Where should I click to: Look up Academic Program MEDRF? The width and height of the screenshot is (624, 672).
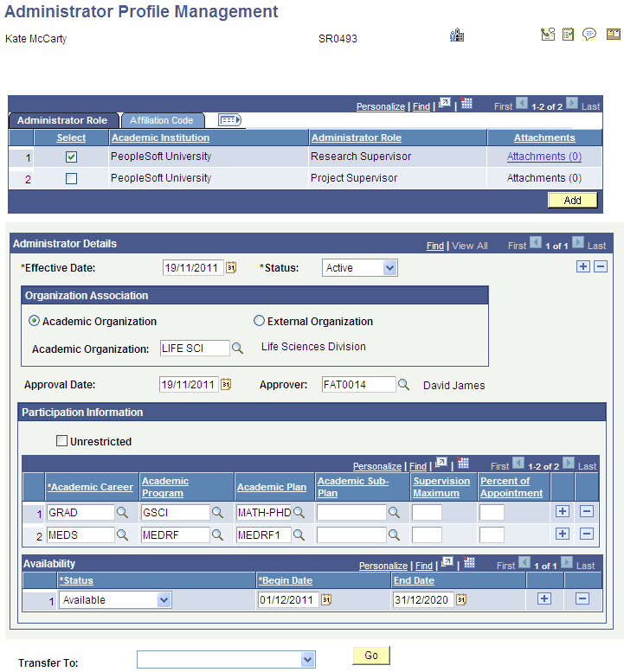pos(217,534)
